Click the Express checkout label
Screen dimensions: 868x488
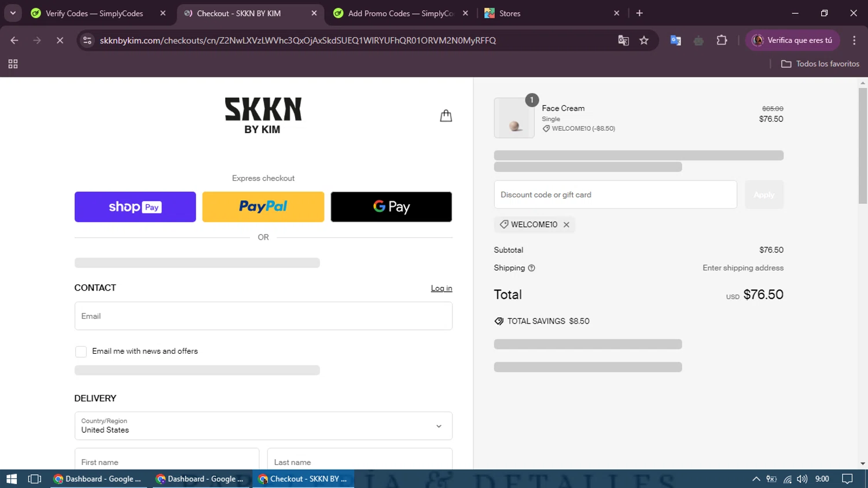[263, 178]
